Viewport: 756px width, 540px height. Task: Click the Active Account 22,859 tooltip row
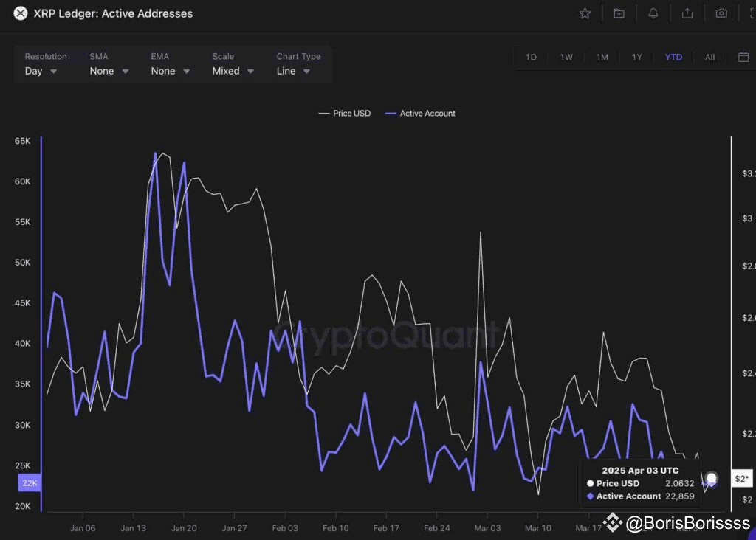coord(640,496)
